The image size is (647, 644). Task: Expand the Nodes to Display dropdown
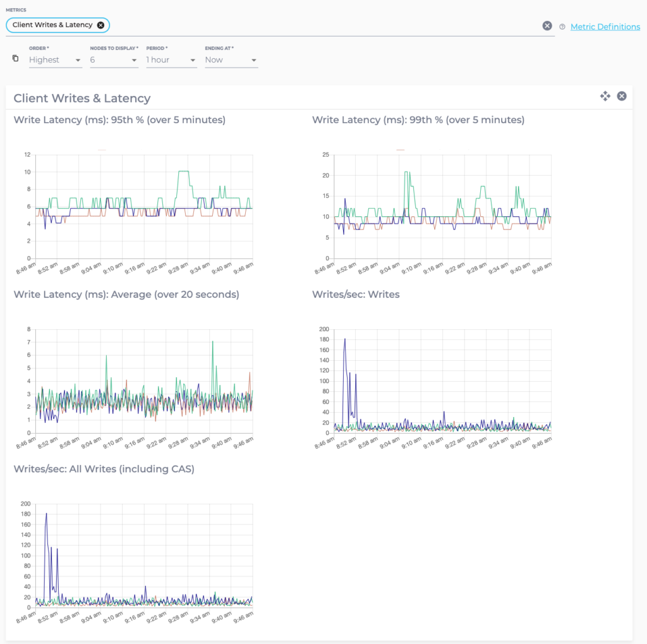tap(114, 59)
